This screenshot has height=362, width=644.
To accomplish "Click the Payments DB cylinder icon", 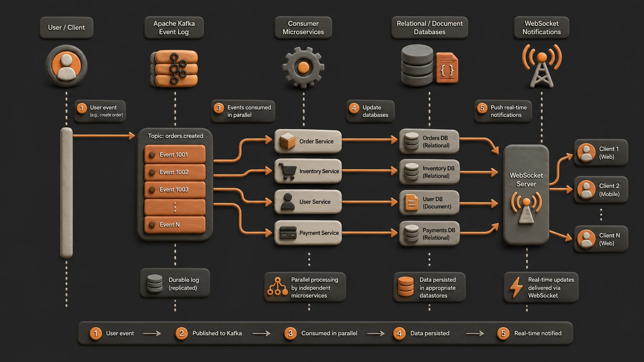I will (x=411, y=234).
